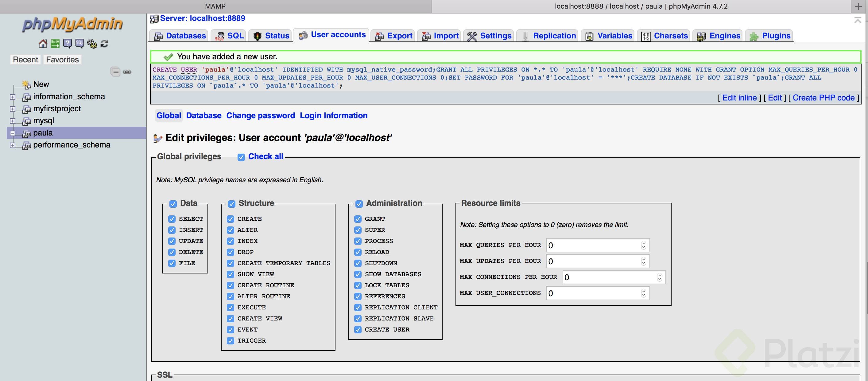Expand the information_schema tree node

[13, 97]
